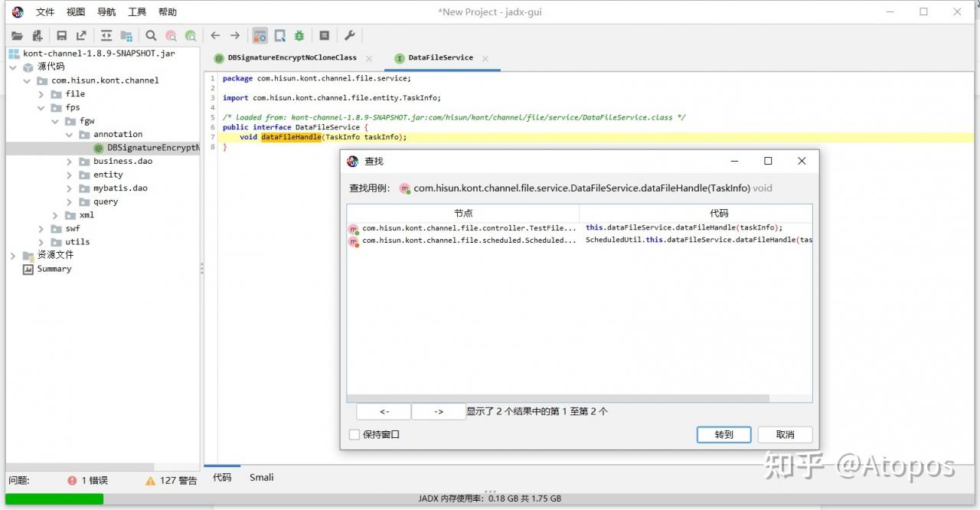Switch to the 代码 view tab

point(222,477)
